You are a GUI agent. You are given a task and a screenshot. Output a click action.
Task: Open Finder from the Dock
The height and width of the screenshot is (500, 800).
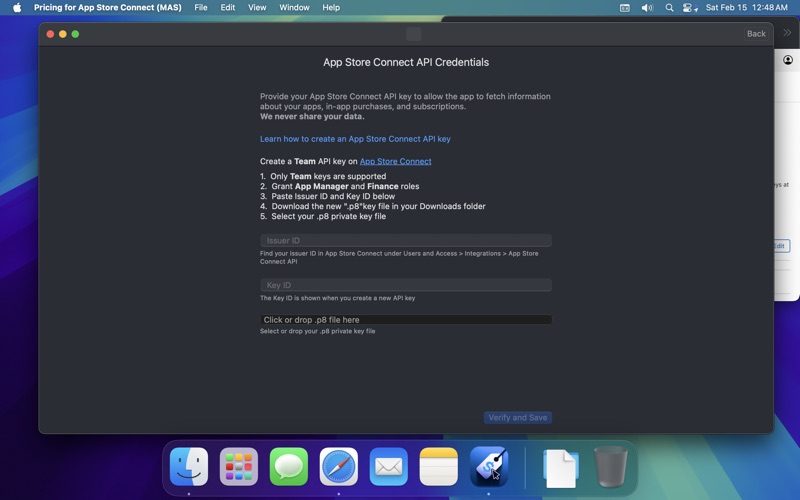pyautogui.click(x=189, y=467)
